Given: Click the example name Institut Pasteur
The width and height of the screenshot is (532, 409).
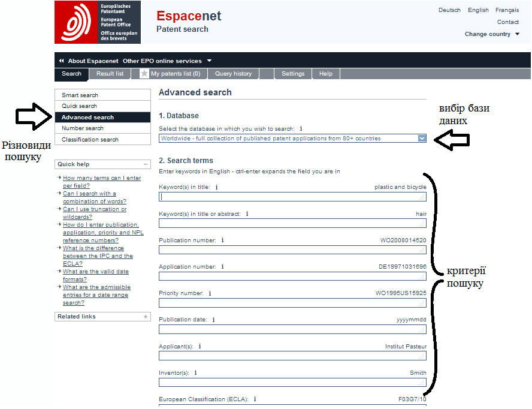Looking at the screenshot, I should coord(406,346).
